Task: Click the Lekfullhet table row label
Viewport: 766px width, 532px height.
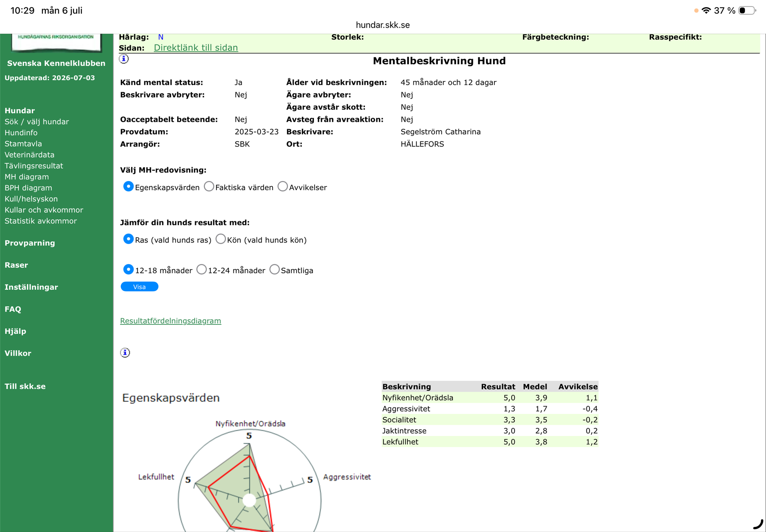Action: pos(400,442)
